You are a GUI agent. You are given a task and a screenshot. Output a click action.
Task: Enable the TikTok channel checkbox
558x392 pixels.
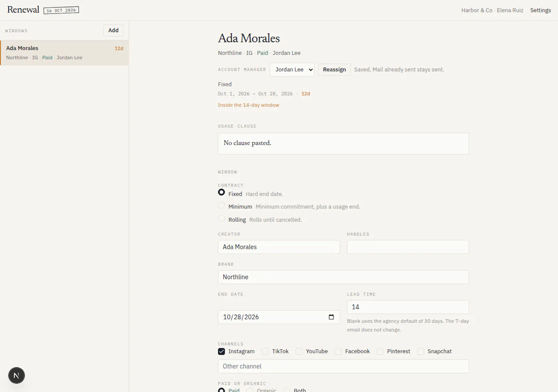point(265,352)
